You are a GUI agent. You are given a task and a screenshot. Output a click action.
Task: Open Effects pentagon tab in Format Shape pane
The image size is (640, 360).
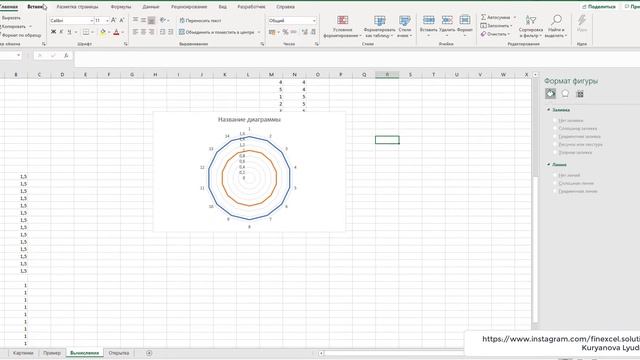565,93
